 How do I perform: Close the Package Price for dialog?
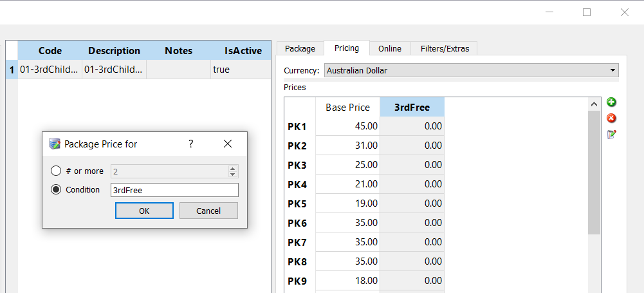pyautogui.click(x=228, y=144)
